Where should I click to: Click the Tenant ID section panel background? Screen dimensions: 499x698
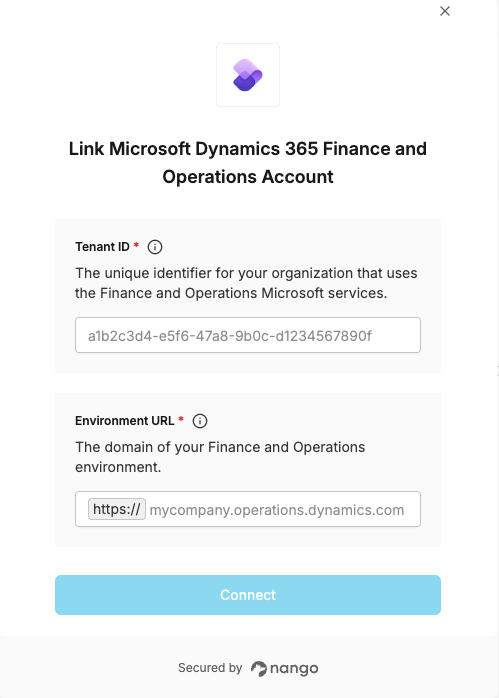pos(248,296)
